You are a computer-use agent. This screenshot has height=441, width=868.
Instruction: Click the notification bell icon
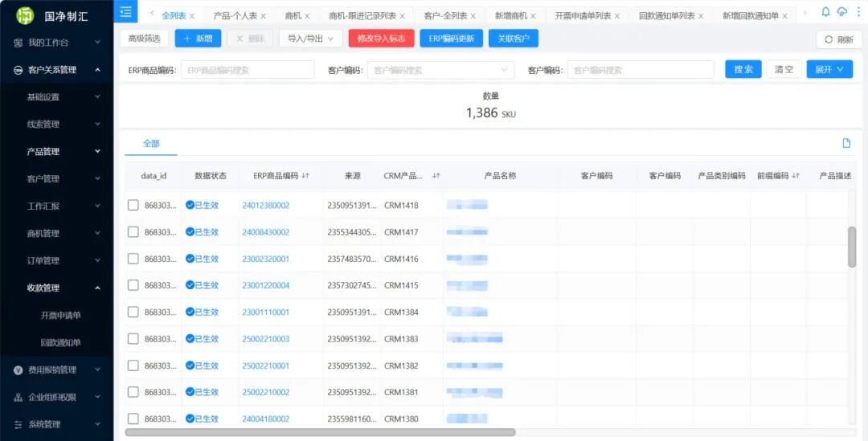coord(825,12)
